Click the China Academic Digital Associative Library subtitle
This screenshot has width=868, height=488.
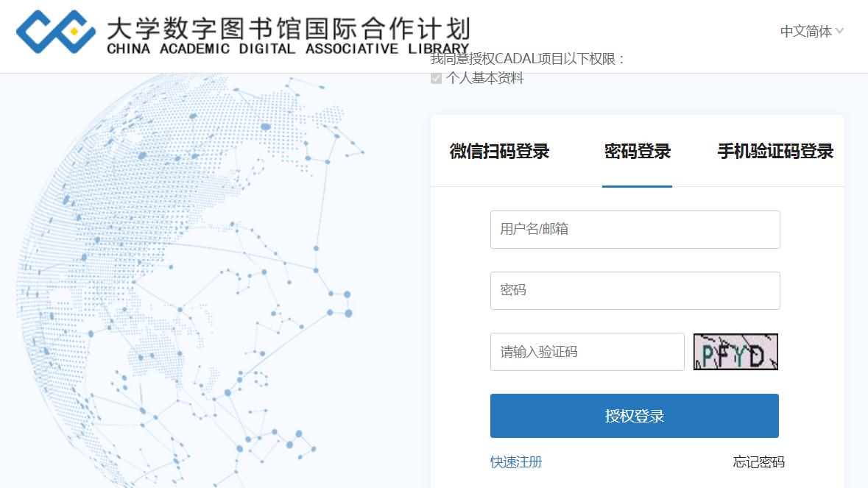[288, 49]
